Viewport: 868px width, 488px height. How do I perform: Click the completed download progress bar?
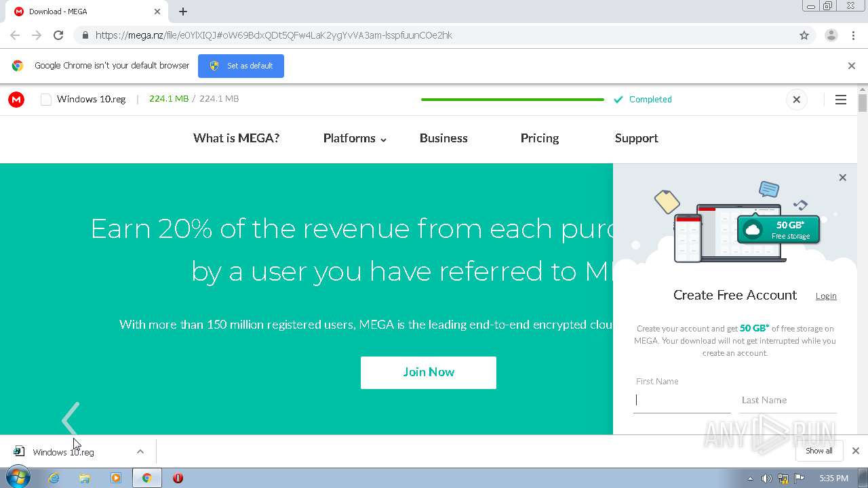512,100
